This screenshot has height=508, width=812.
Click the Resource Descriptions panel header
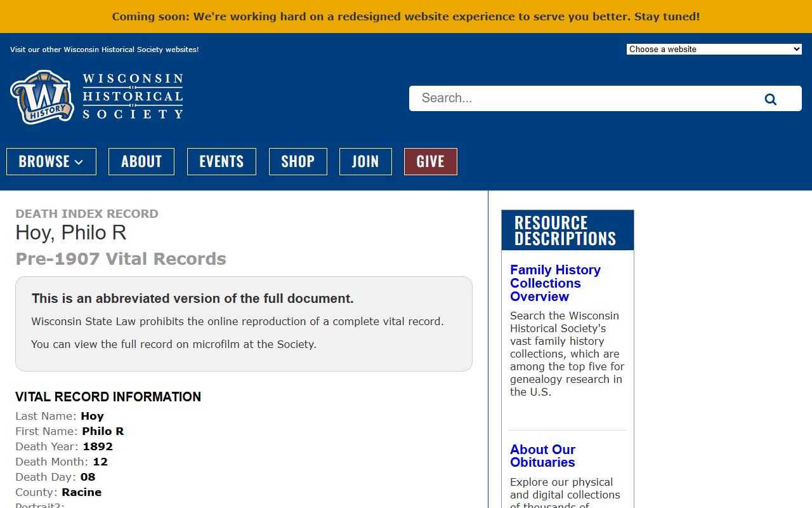[x=567, y=231]
